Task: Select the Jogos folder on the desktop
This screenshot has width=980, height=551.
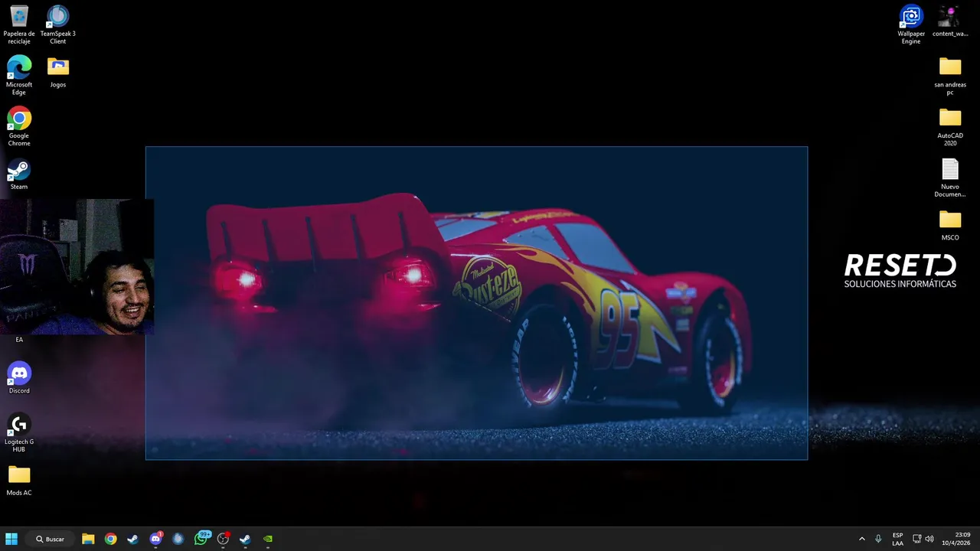Action: (x=58, y=72)
